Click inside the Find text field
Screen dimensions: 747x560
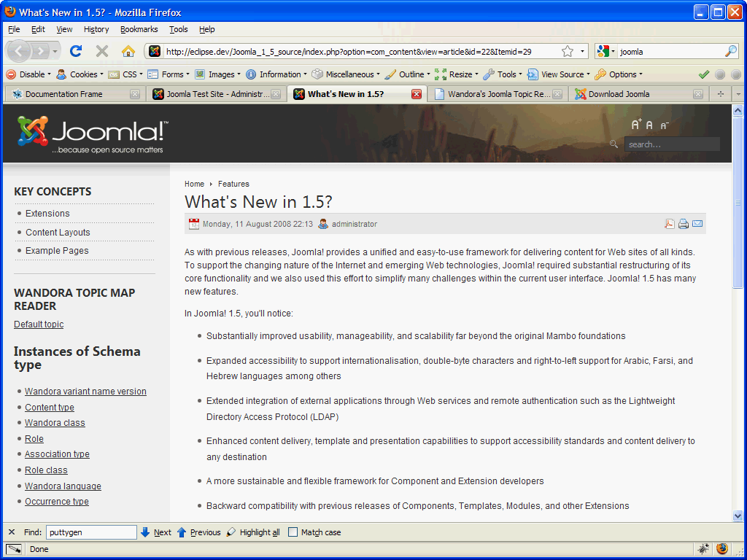click(90, 532)
